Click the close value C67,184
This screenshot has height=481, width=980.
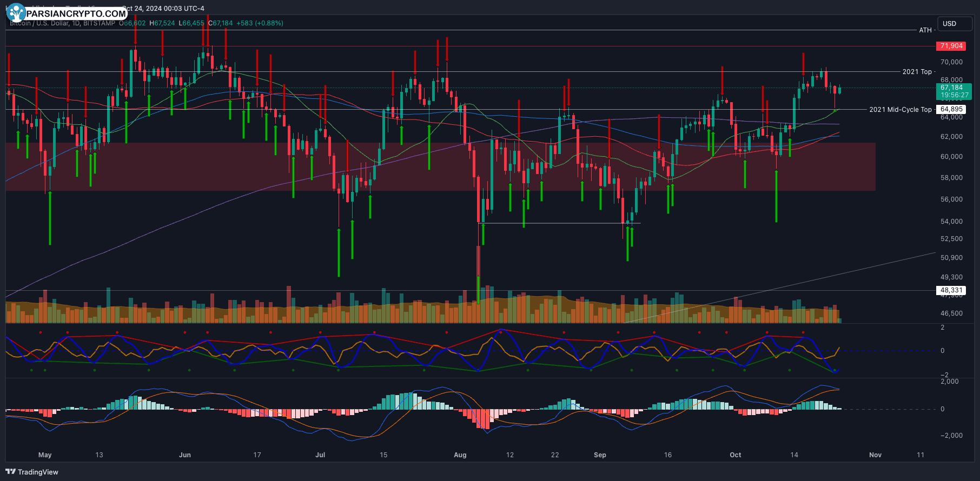(221, 23)
